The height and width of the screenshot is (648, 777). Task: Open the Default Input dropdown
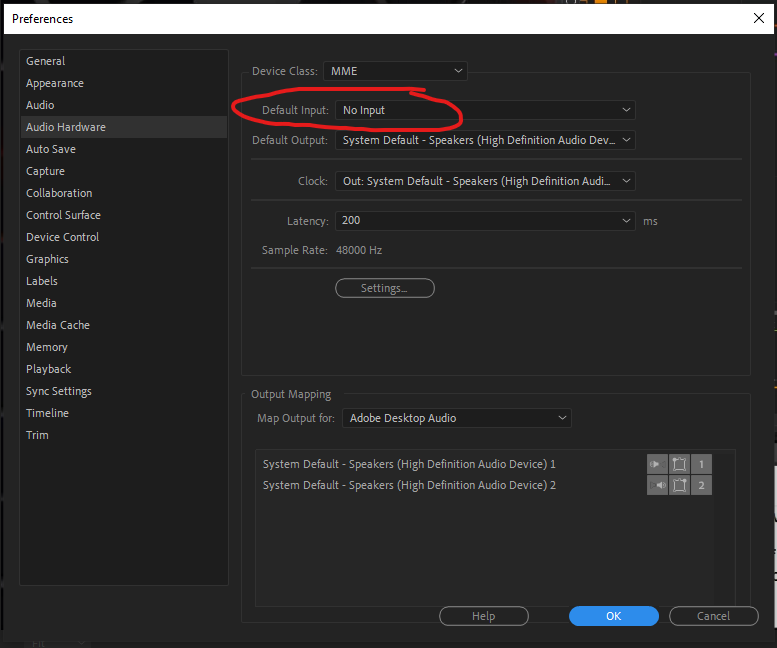coord(485,110)
